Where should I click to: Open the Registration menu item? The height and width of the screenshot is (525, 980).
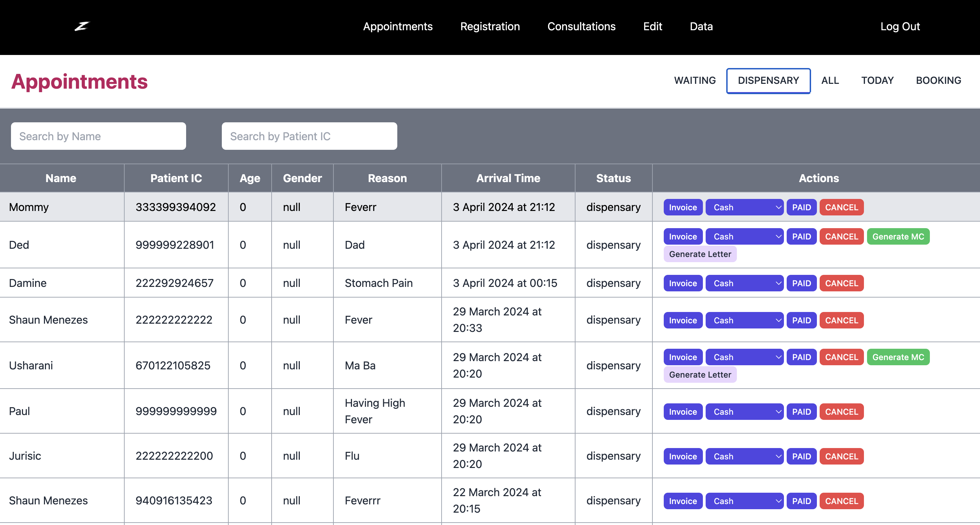pyautogui.click(x=490, y=26)
